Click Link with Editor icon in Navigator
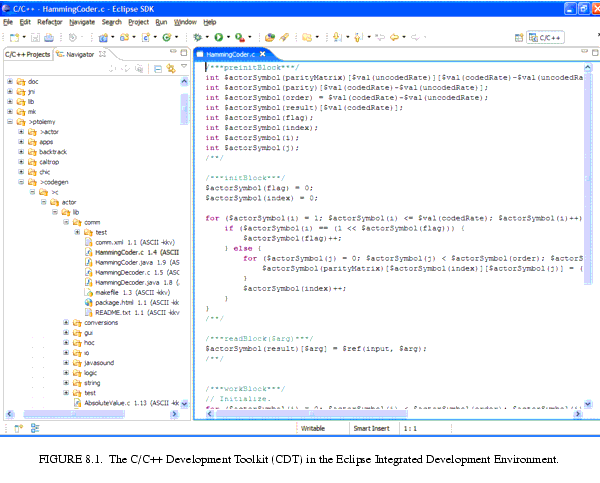 tap(170, 68)
